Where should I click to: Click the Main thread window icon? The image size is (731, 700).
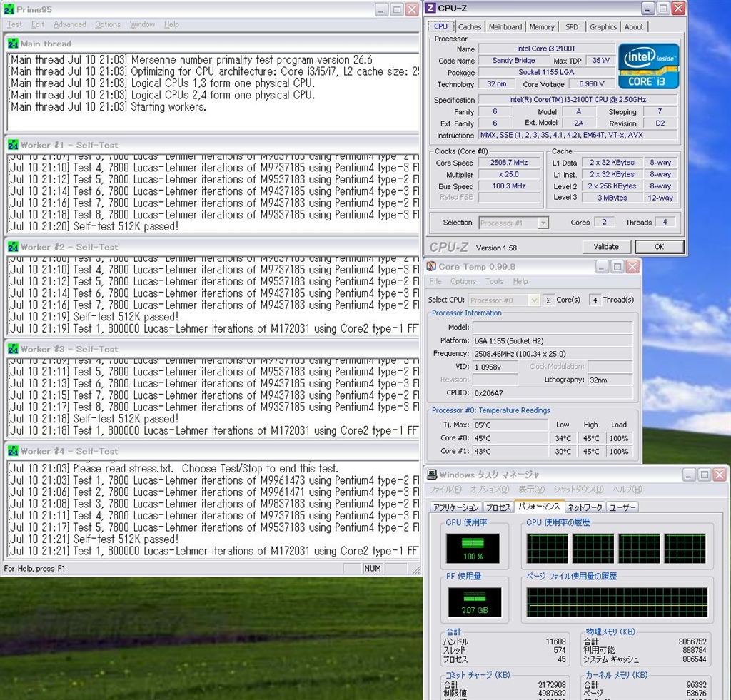(13, 44)
